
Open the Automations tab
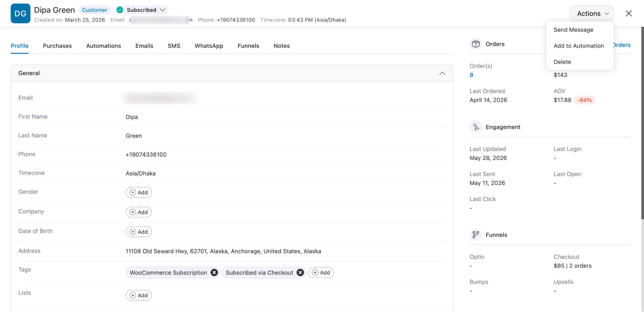(103, 46)
